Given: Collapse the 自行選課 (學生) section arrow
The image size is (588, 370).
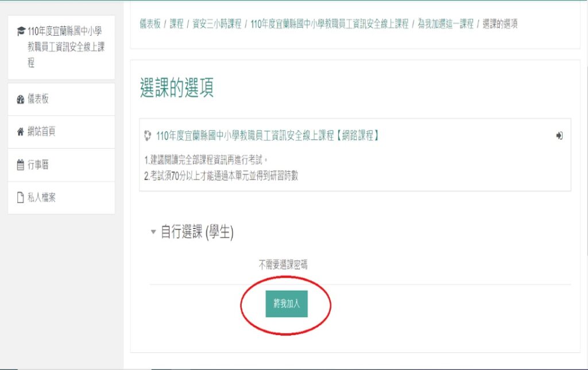Looking at the screenshot, I should pyautogui.click(x=153, y=232).
